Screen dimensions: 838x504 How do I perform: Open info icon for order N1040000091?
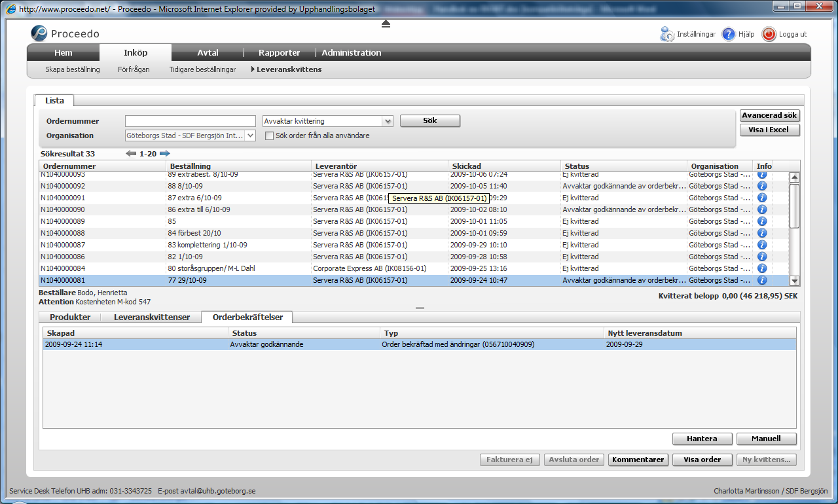pyautogui.click(x=762, y=198)
